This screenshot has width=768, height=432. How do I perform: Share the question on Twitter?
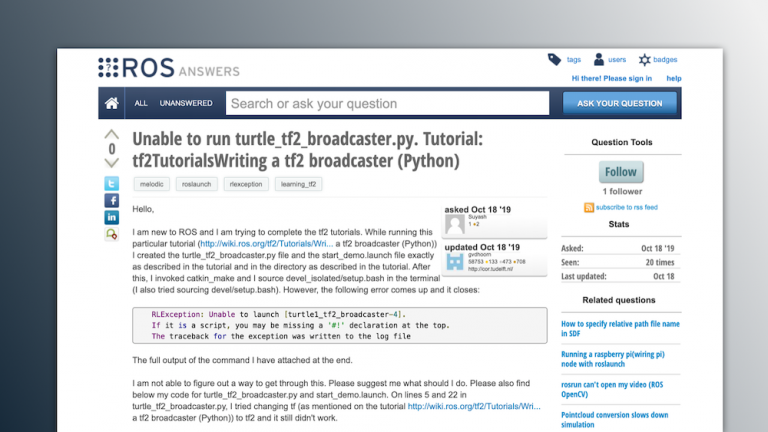click(112, 183)
